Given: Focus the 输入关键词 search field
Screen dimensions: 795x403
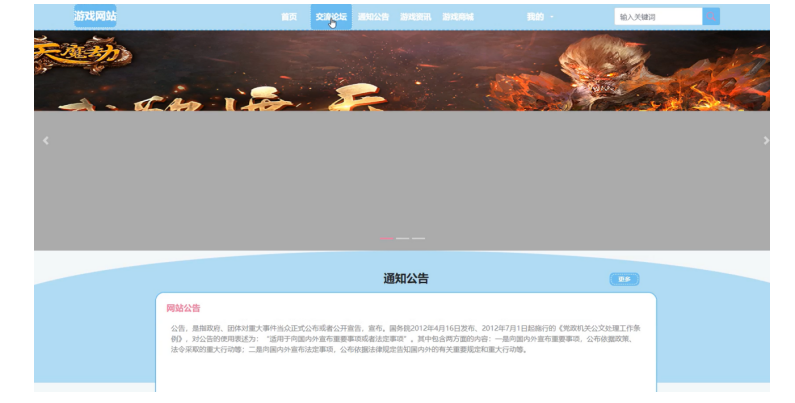Looking at the screenshot, I should point(658,17).
